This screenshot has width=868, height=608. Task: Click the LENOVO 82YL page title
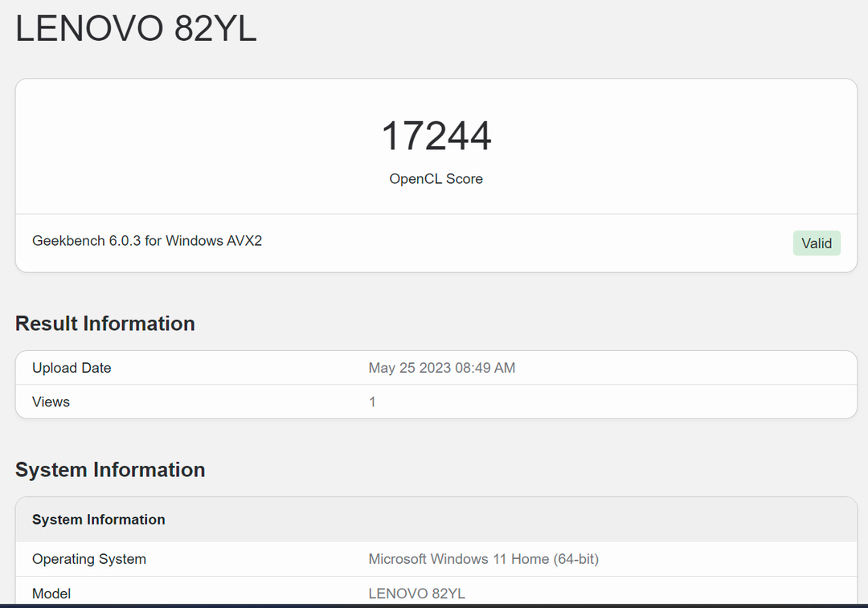pos(136,29)
